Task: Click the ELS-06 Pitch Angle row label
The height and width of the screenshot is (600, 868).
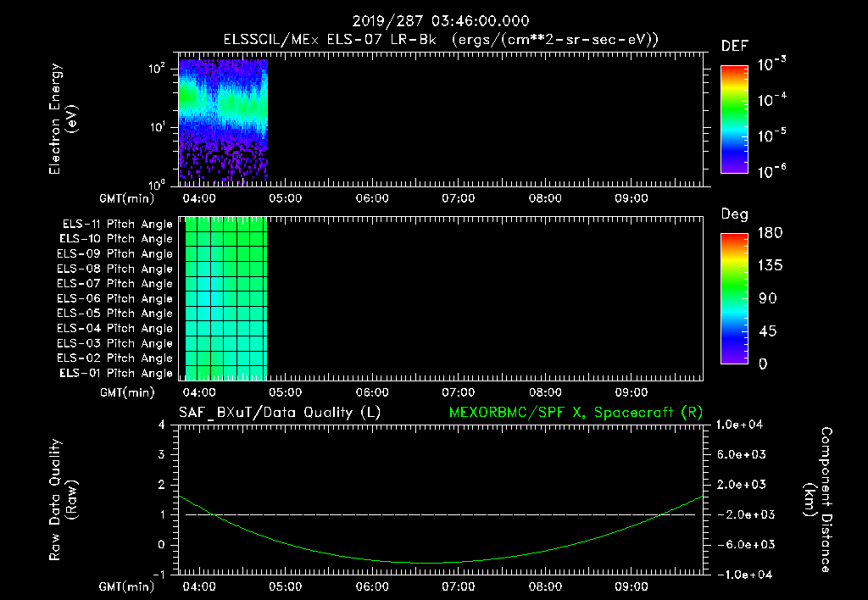Action: (x=115, y=299)
